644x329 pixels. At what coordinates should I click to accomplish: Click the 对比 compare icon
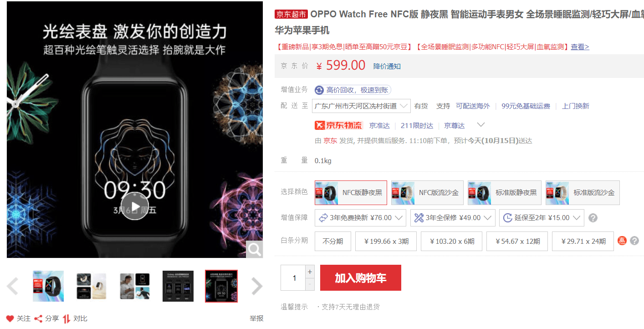click(66, 319)
